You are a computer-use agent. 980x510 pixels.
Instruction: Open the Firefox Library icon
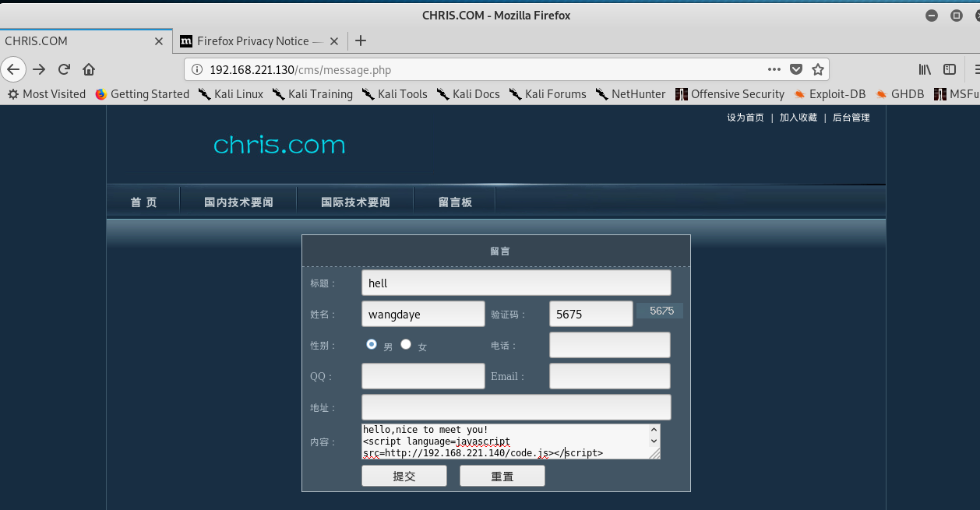point(924,69)
